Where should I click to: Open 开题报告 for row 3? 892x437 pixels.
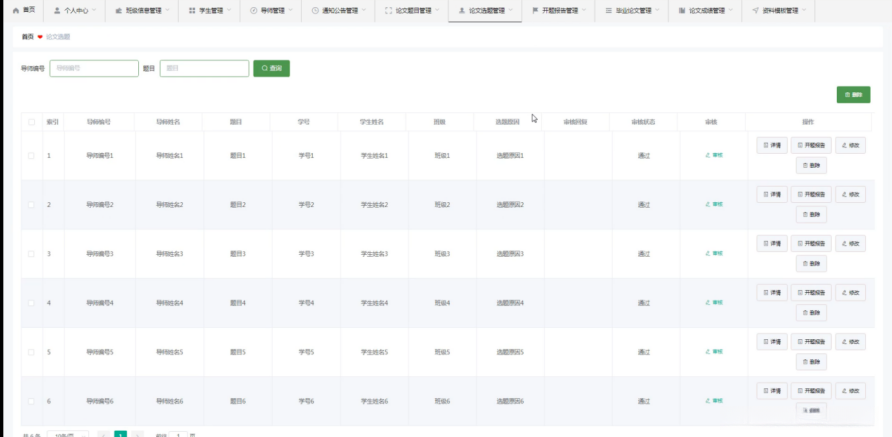tap(811, 244)
